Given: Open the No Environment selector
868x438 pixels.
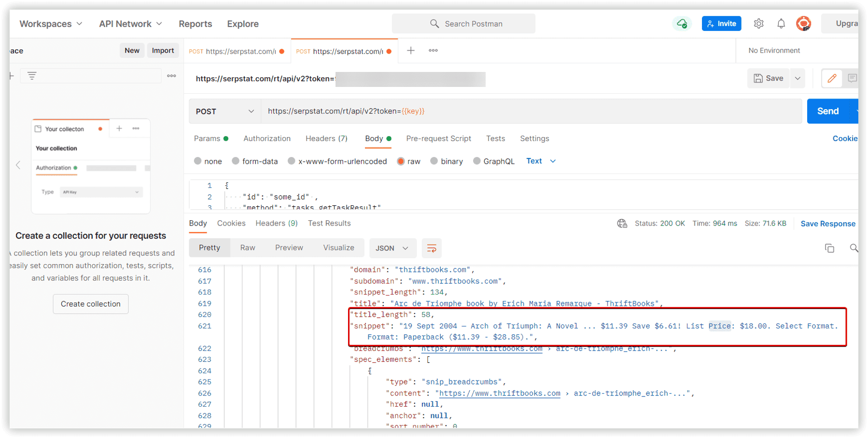Looking at the screenshot, I should 774,51.
